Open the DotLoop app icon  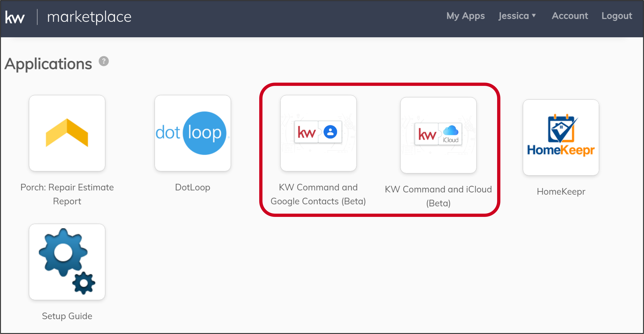pyautogui.click(x=193, y=133)
